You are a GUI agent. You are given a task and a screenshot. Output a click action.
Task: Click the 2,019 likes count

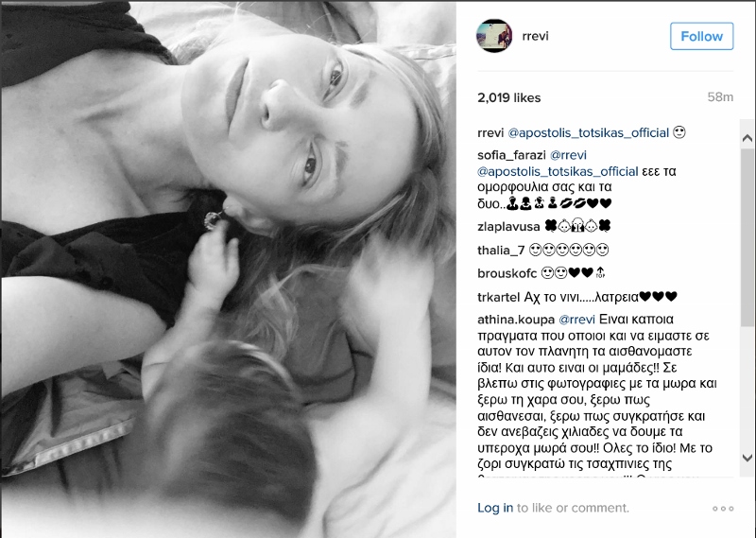(x=509, y=98)
